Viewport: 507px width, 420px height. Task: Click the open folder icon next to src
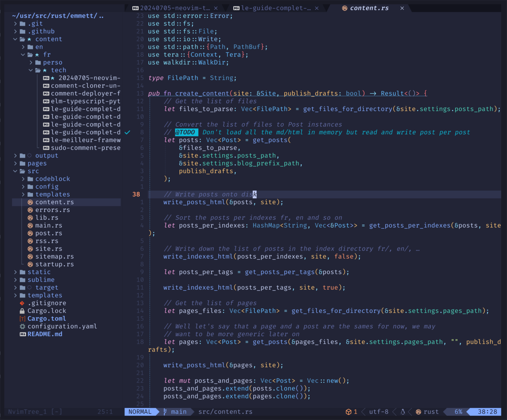tap(23, 171)
